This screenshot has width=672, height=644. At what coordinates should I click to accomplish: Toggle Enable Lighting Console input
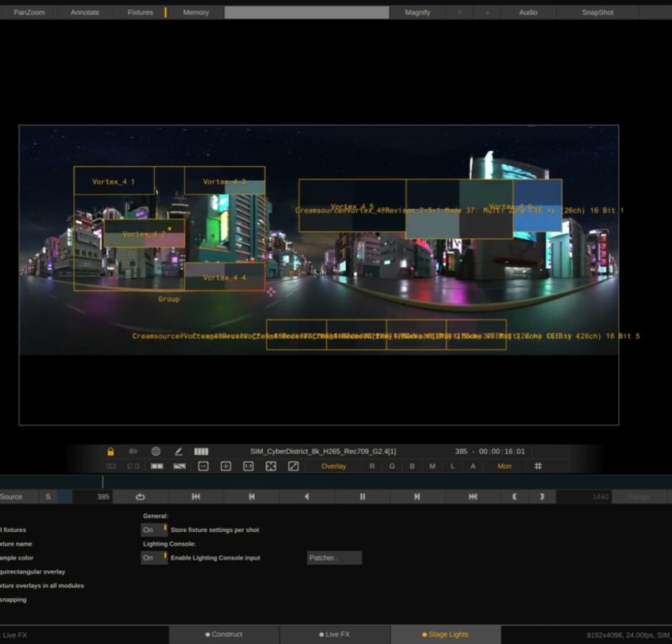click(154, 558)
